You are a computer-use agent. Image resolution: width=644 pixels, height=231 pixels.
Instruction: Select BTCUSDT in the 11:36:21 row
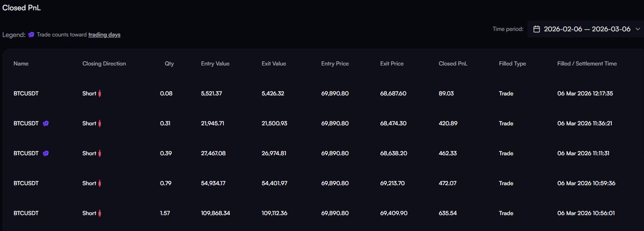coord(26,123)
